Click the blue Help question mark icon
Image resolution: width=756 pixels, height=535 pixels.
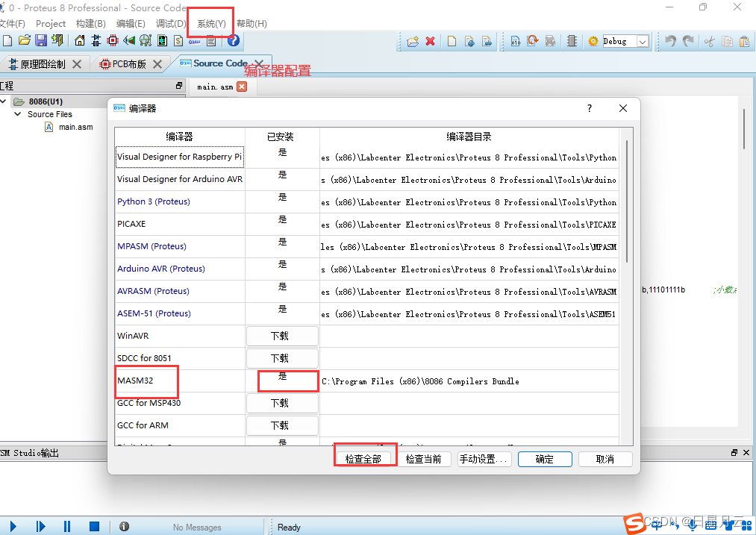[234, 41]
